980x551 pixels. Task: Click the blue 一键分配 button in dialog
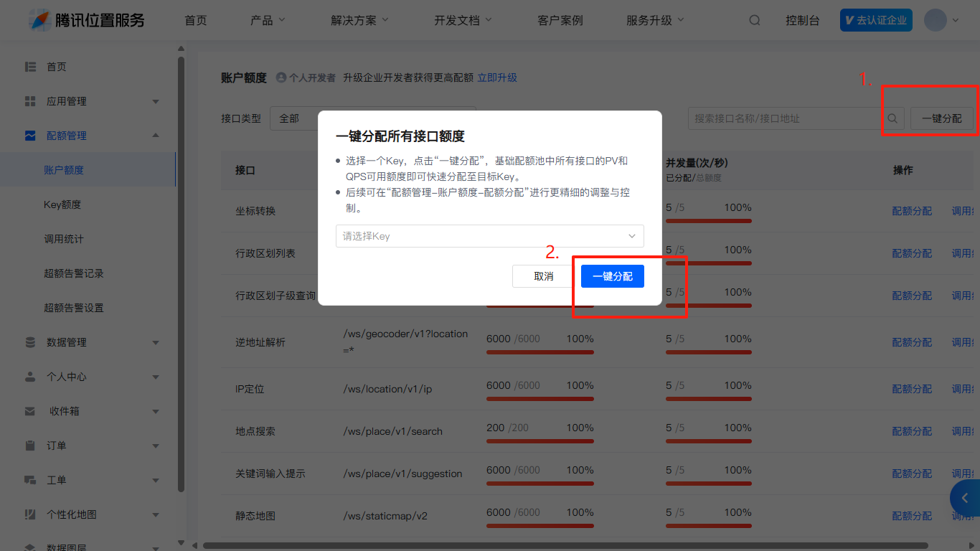(x=612, y=276)
